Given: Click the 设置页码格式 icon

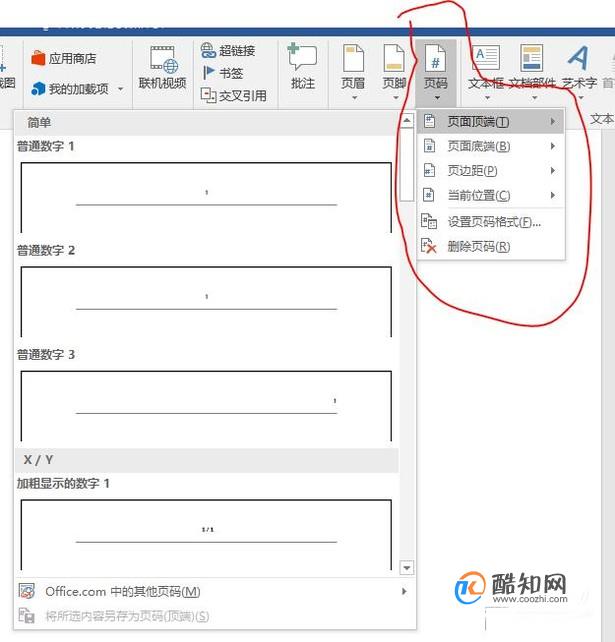Looking at the screenshot, I should 429,222.
